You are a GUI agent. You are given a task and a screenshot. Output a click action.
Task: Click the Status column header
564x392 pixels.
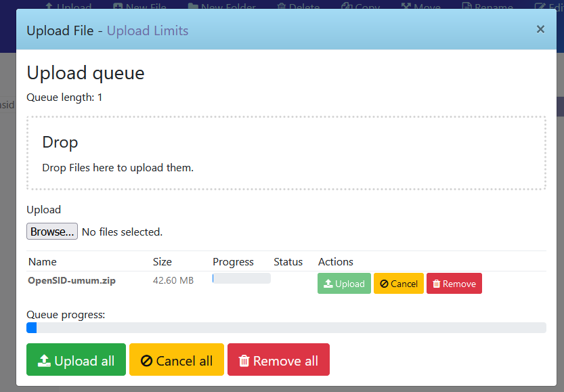click(x=288, y=262)
